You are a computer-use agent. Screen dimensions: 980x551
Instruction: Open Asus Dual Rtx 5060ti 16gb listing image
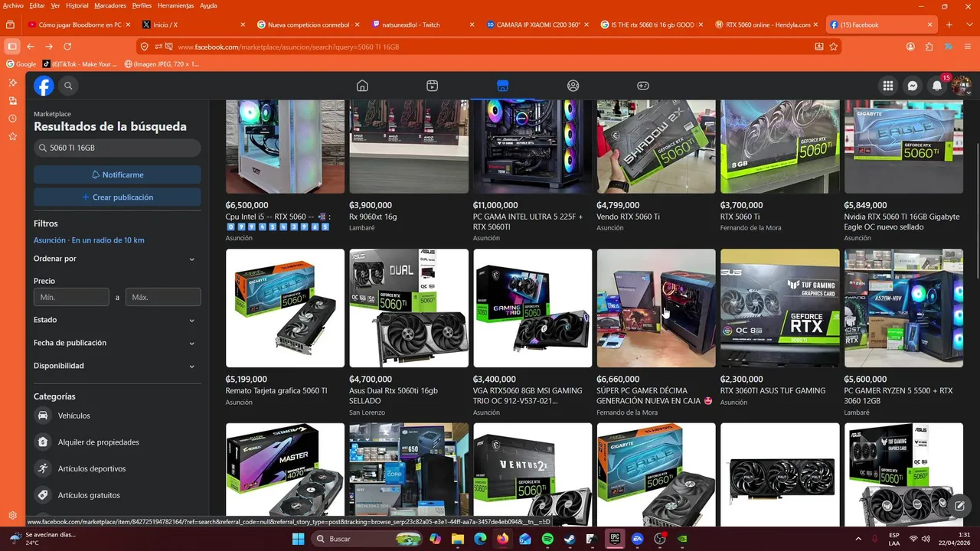tap(409, 308)
